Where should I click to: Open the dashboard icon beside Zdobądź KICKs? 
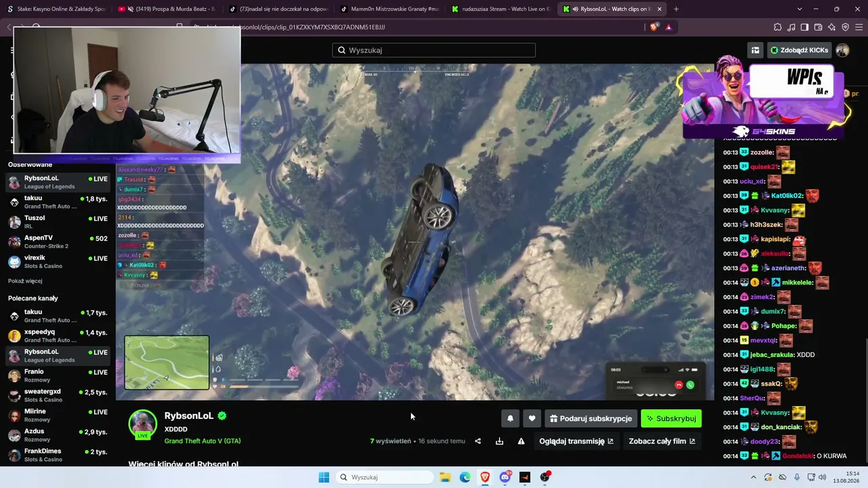(755, 50)
